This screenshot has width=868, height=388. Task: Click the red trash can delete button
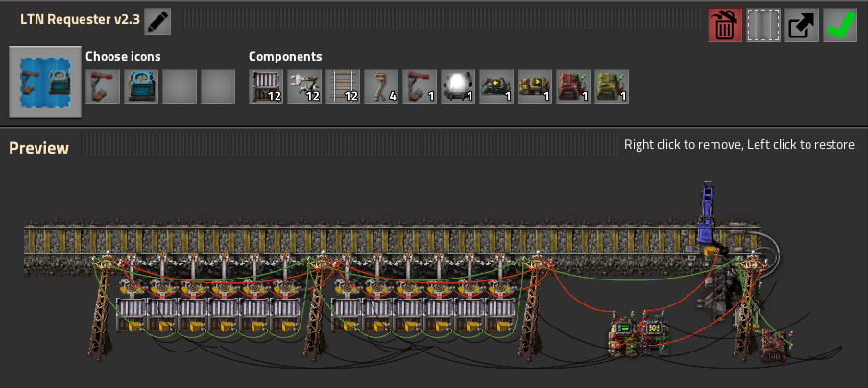[x=725, y=25]
